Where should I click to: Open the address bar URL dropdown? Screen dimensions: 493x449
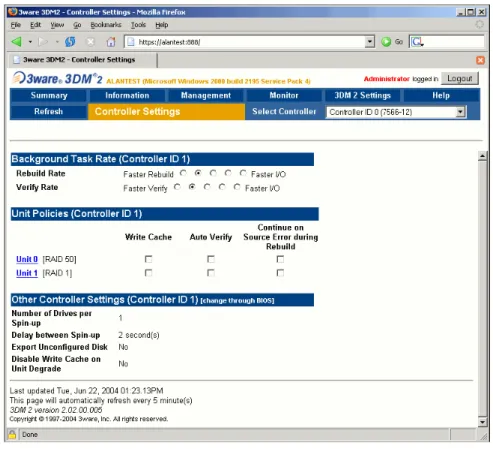[x=370, y=42]
